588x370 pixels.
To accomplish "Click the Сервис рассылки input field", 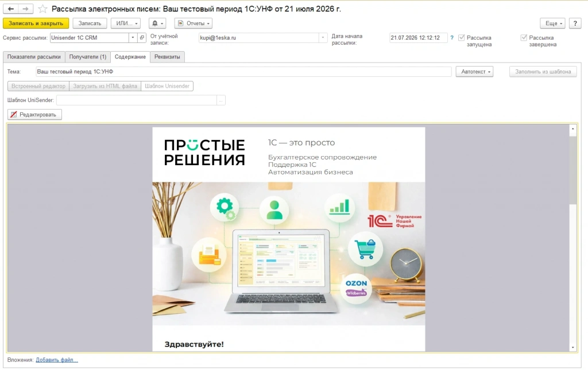I will (x=90, y=38).
